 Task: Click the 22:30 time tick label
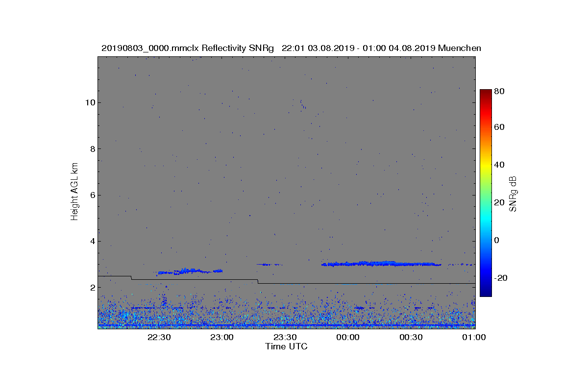(159, 337)
